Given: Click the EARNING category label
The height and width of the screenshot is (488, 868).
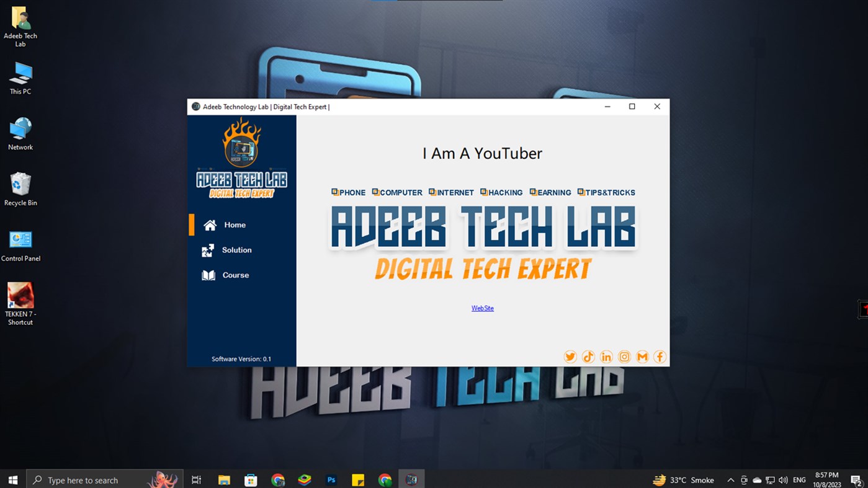Looking at the screenshot, I should click(x=550, y=192).
